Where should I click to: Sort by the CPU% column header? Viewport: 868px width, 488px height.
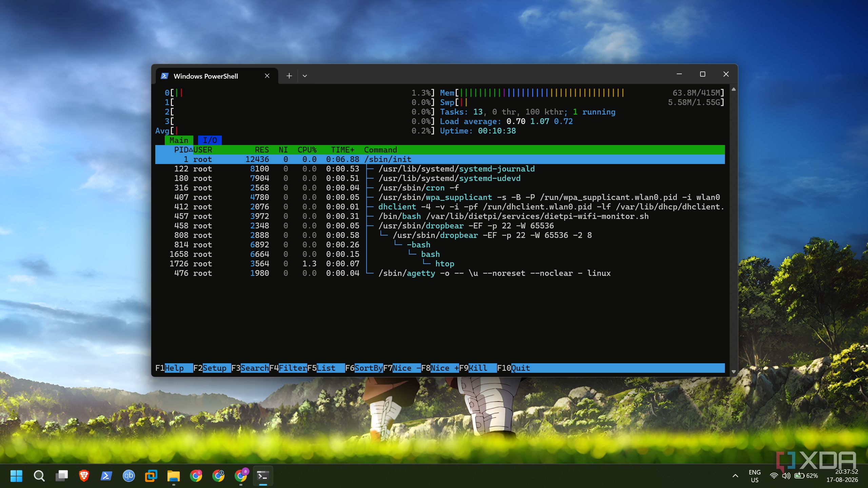pyautogui.click(x=307, y=150)
